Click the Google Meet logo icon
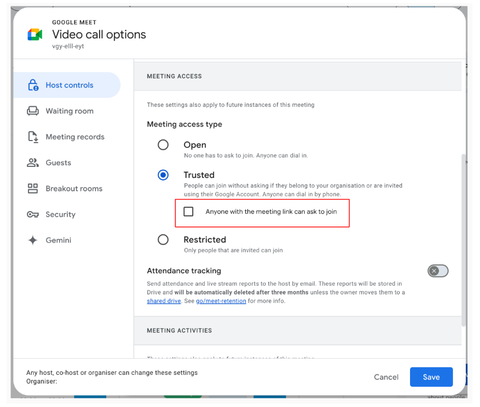480x407 pixels. tap(35, 34)
